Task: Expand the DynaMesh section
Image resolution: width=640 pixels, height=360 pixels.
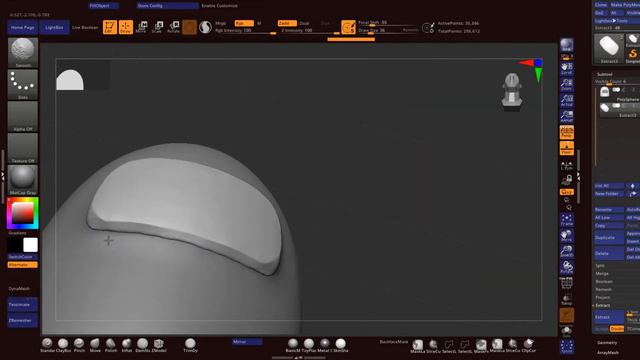Action: click(x=19, y=289)
